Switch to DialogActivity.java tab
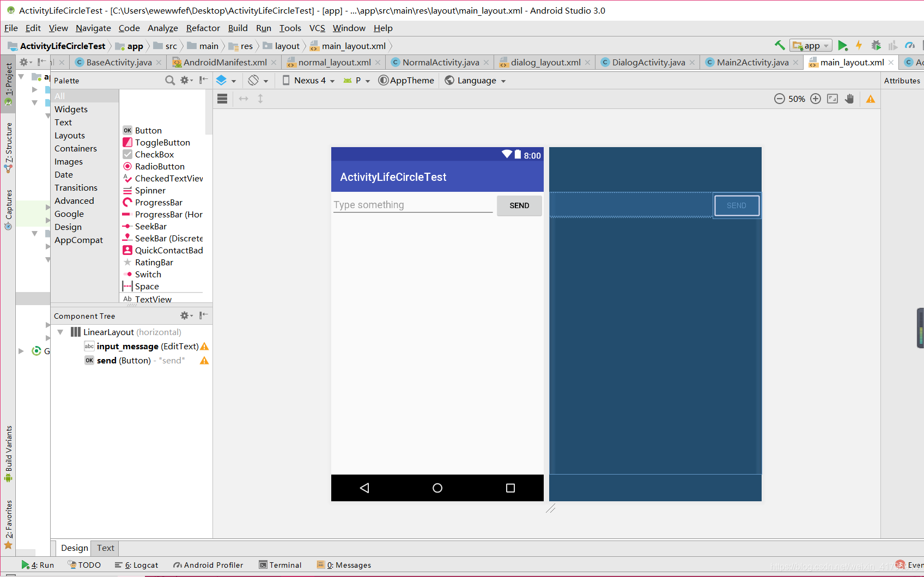The height and width of the screenshot is (577, 924). coord(648,62)
